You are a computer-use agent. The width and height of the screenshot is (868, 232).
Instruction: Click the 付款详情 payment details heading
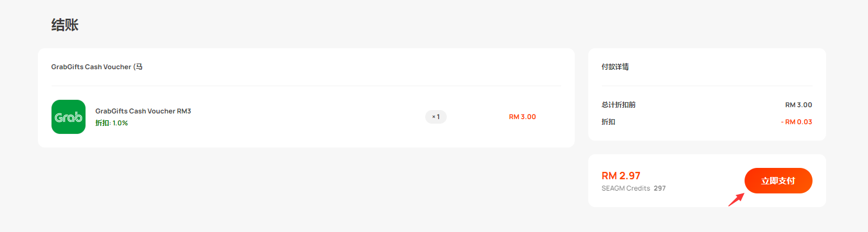(x=615, y=67)
